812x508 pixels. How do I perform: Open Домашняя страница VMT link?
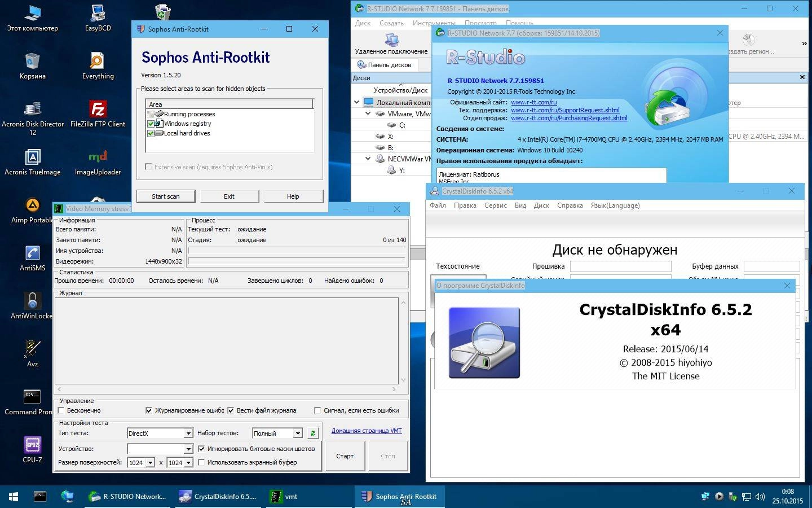(367, 431)
